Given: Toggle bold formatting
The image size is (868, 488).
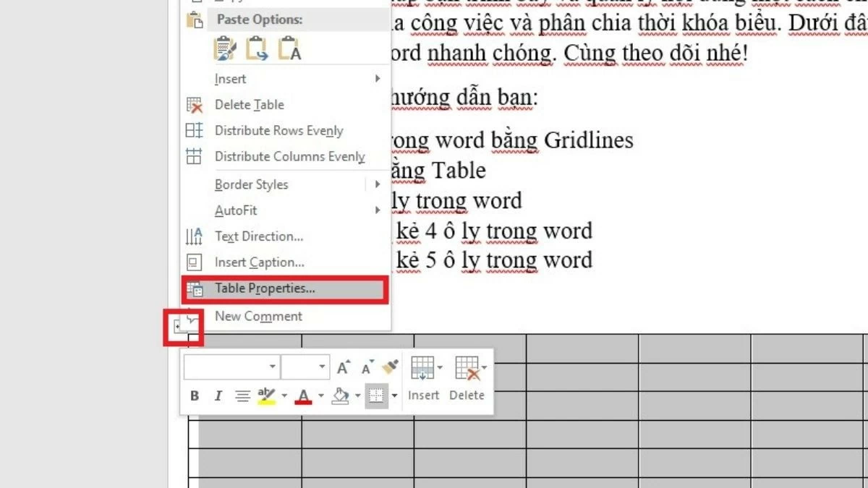Looking at the screenshot, I should 194,395.
